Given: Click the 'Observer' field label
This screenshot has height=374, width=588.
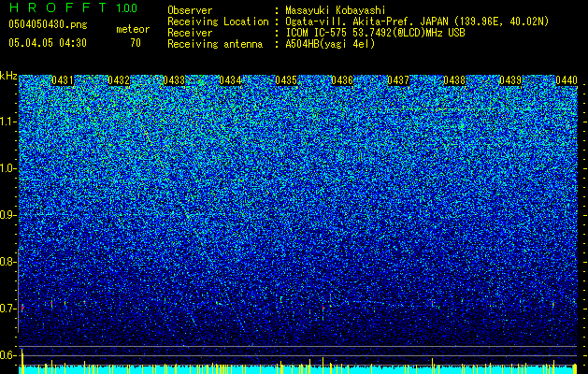Looking at the screenshot, I should coord(190,10).
